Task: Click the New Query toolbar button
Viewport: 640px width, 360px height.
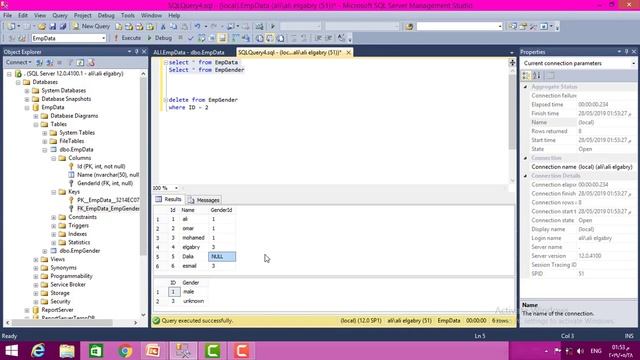Action: pyautogui.click(x=91, y=26)
